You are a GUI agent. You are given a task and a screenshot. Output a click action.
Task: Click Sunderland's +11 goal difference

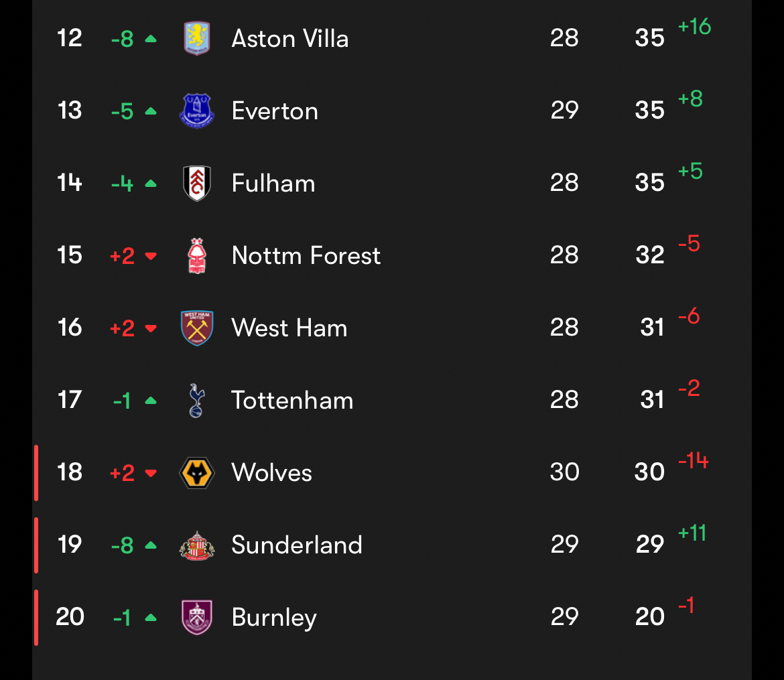[692, 533]
